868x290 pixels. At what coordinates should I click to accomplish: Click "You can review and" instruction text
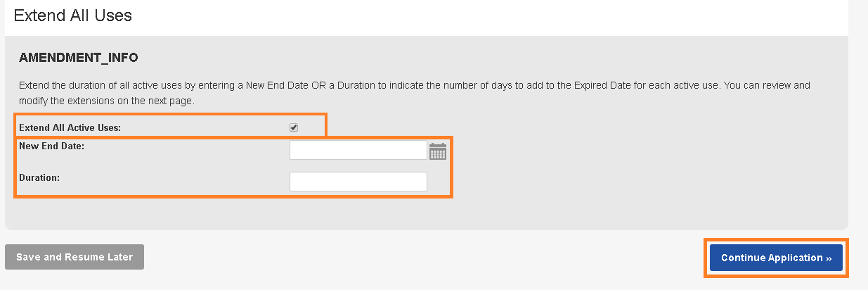coord(768,86)
